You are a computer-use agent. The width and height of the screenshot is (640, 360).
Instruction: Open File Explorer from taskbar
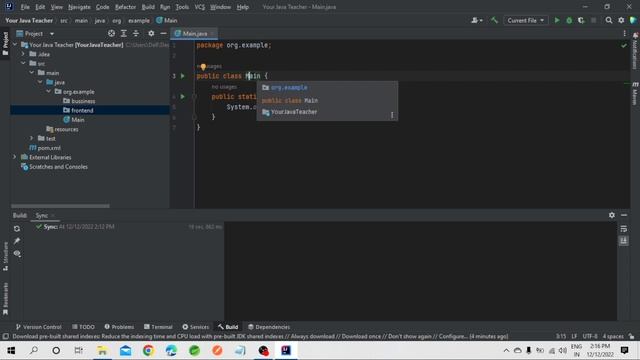[x=102, y=350]
